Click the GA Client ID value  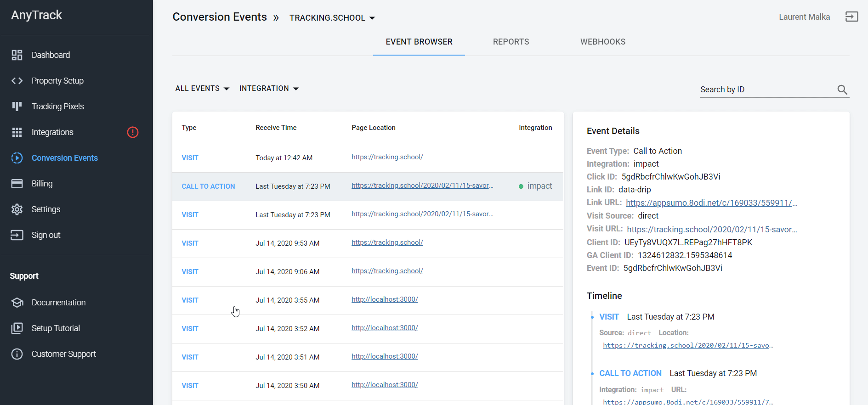685,255
